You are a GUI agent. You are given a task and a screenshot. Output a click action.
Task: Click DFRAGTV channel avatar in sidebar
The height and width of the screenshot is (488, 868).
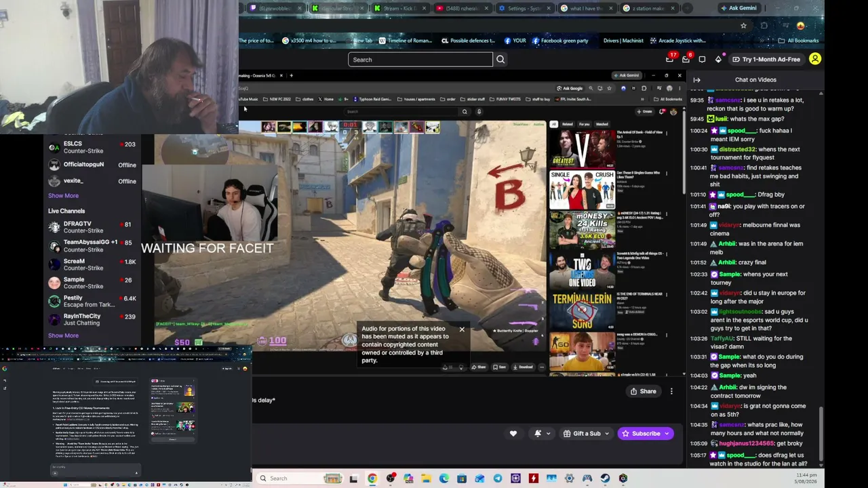pyautogui.click(x=54, y=227)
